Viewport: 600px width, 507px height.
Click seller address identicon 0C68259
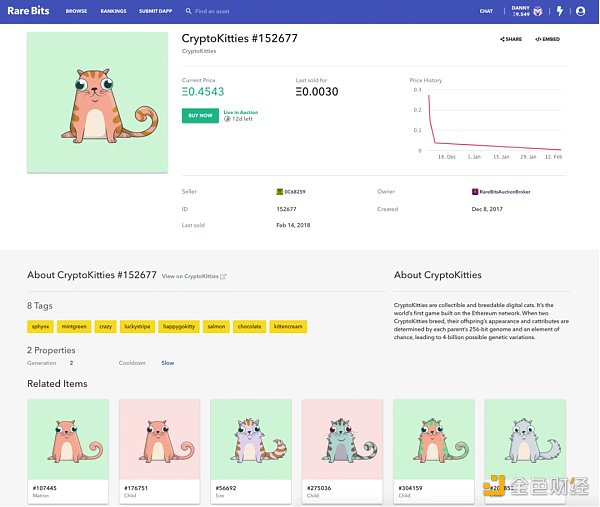click(x=279, y=190)
